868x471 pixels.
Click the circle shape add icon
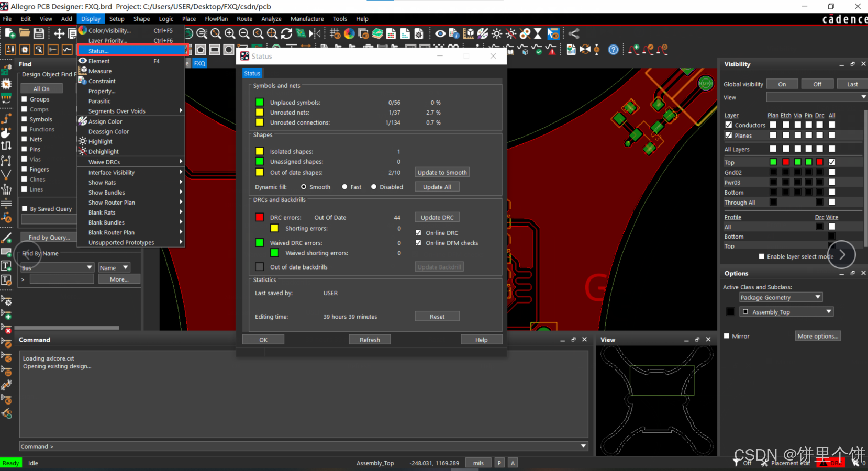(229, 50)
